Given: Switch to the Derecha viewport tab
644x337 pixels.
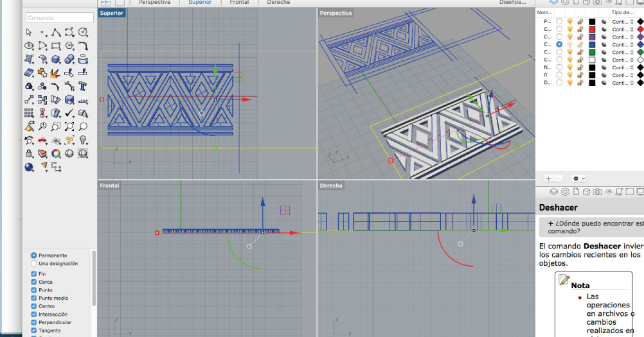Looking at the screenshot, I should (x=278, y=3).
